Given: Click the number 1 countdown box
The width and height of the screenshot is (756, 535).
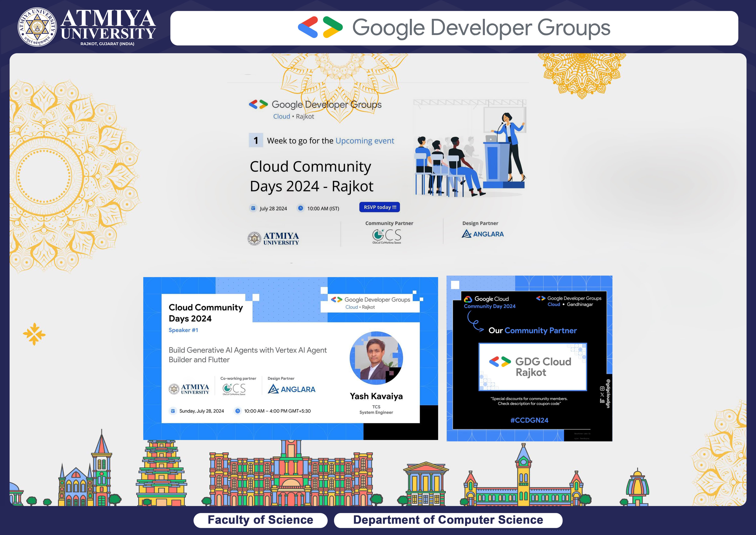Looking at the screenshot, I should tap(256, 140).
